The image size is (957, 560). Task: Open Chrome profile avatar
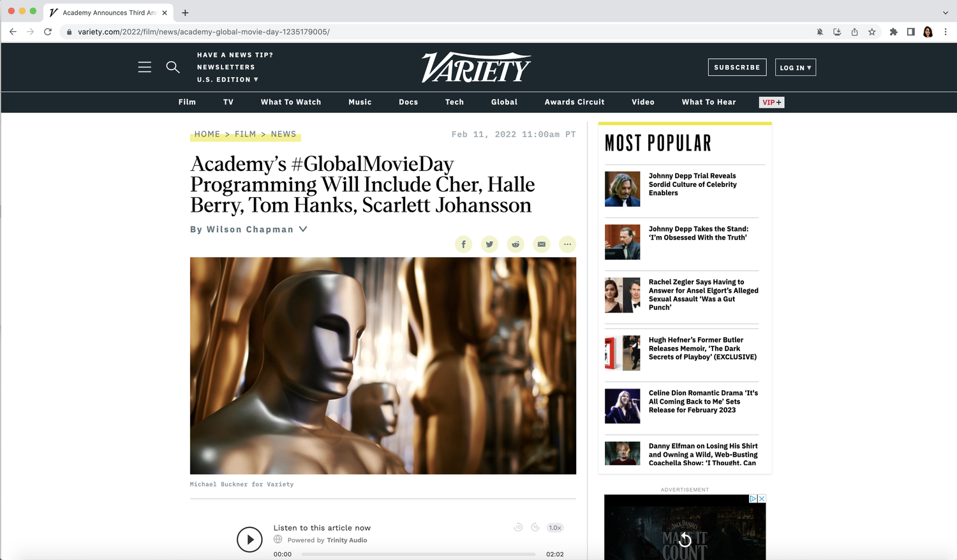pyautogui.click(x=928, y=32)
